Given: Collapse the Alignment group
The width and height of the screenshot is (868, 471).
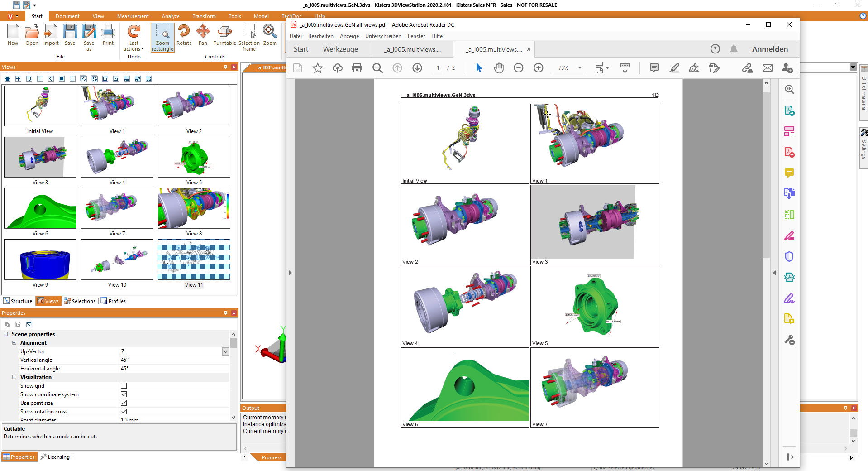Looking at the screenshot, I should [x=14, y=343].
